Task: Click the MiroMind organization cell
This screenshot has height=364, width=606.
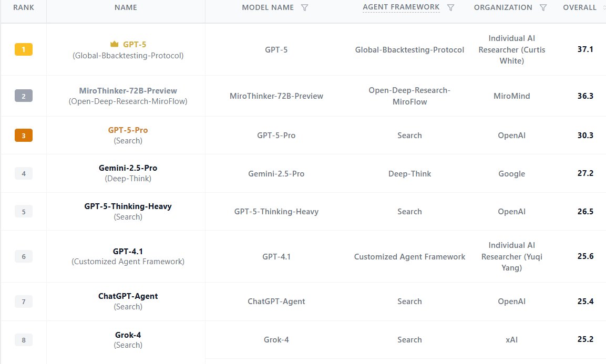Action: tap(512, 96)
